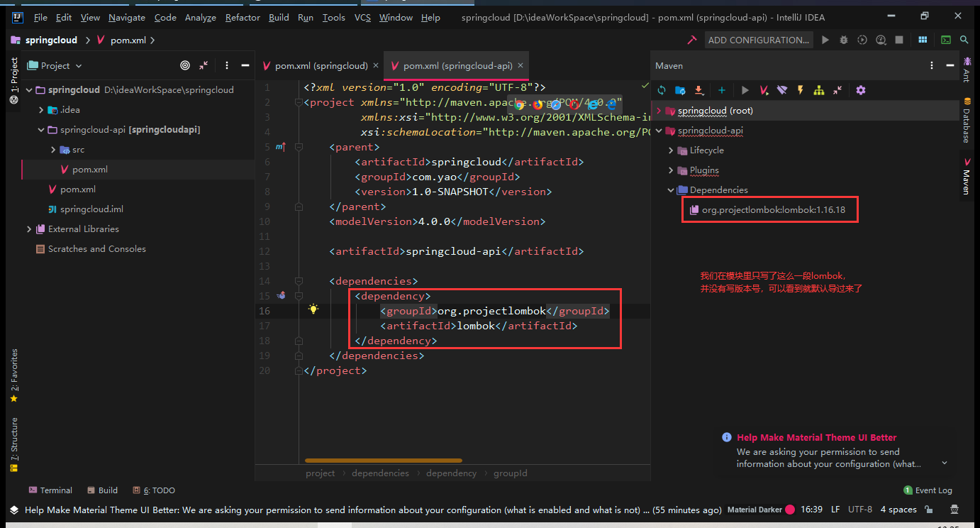Open Maven panel options menu
This screenshot has height=528, width=980.
tap(932, 65)
